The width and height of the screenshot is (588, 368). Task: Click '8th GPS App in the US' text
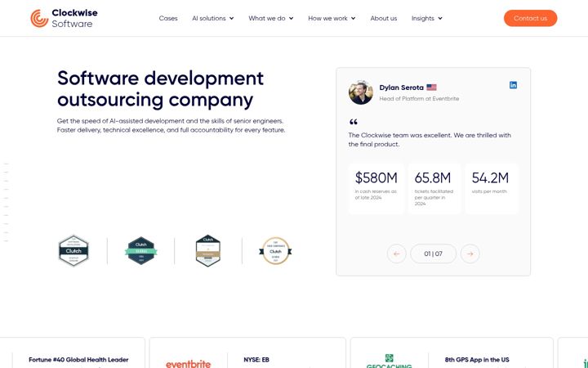[x=477, y=360]
